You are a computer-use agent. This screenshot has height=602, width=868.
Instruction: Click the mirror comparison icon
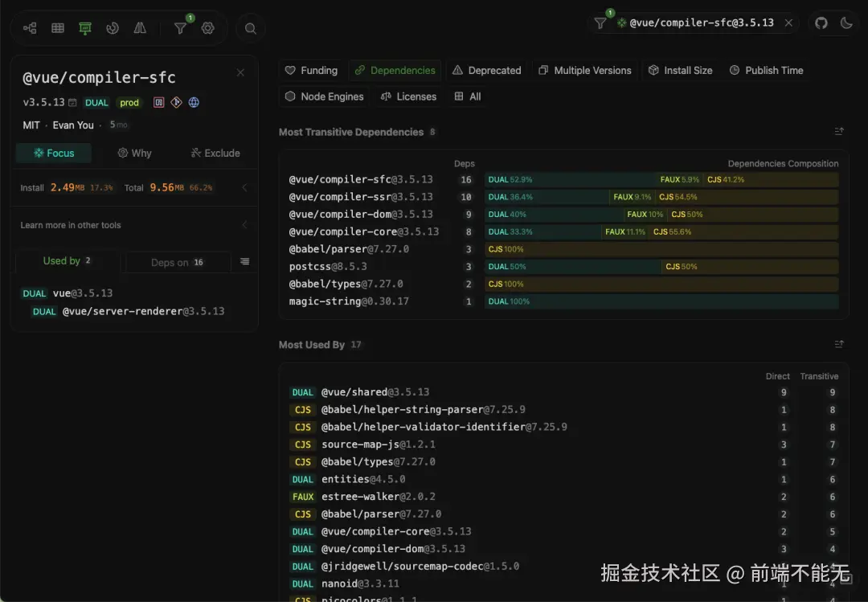140,27
